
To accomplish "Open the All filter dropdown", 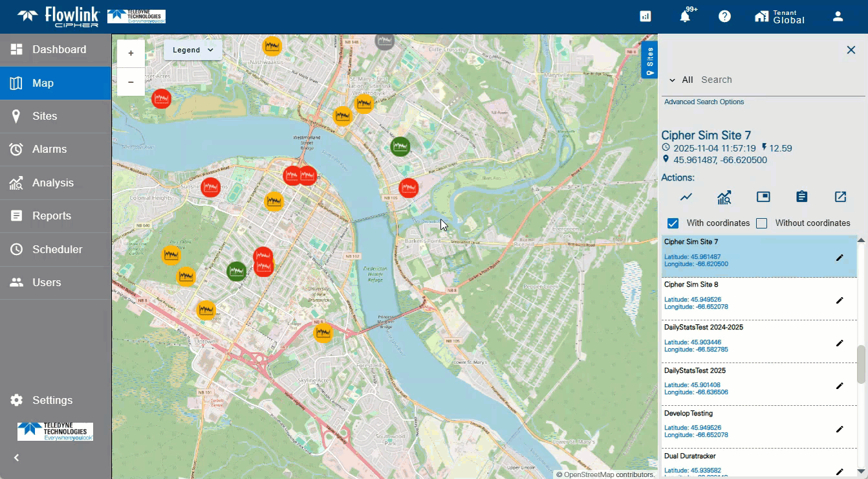I will click(680, 80).
